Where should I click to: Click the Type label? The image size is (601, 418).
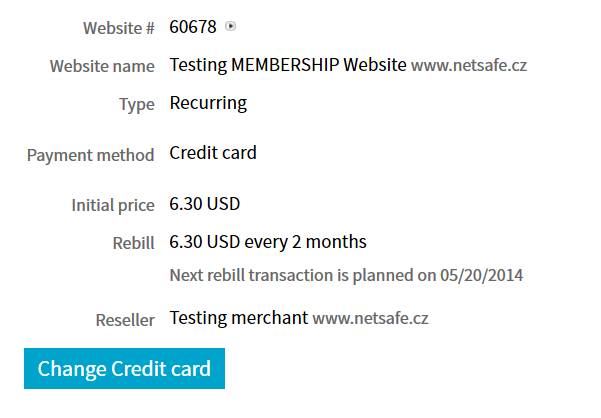[x=137, y=105]
